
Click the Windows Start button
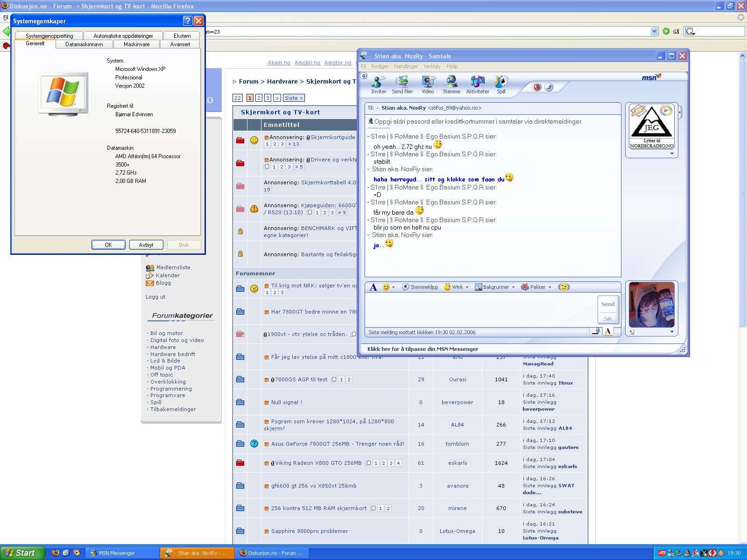22,553
